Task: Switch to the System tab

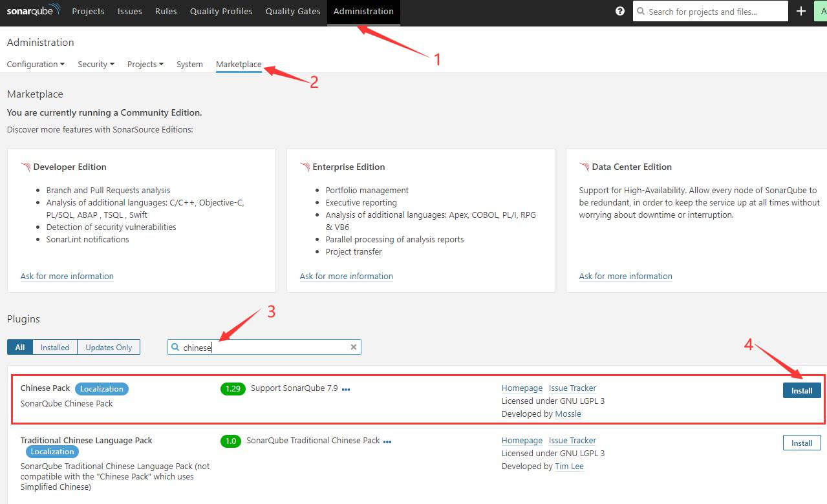Action: click(189, 64)
